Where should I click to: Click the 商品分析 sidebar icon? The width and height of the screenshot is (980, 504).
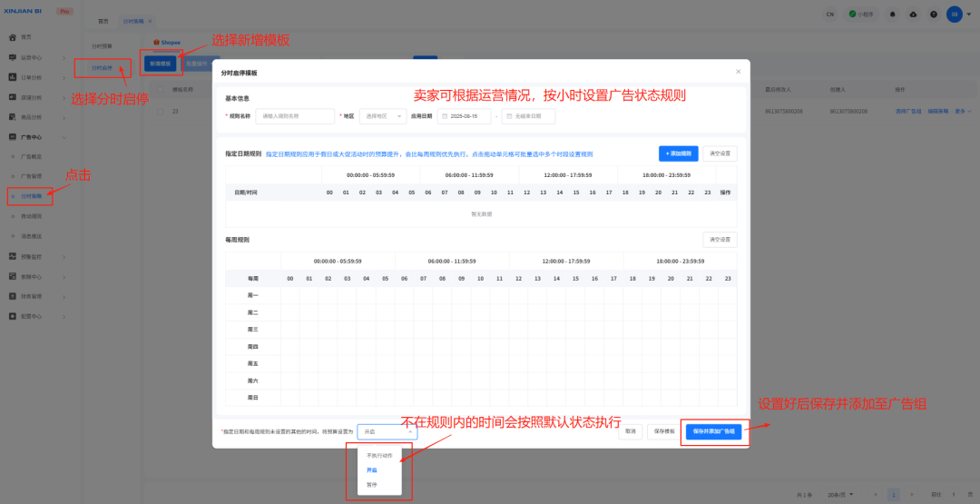13,117
